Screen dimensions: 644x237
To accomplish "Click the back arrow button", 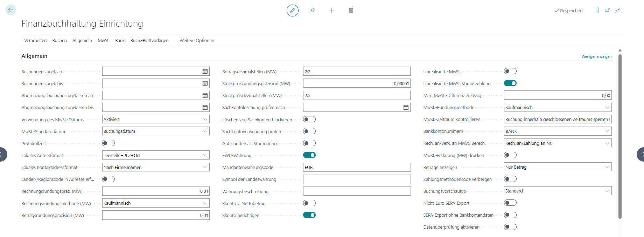I will [10, 10].
